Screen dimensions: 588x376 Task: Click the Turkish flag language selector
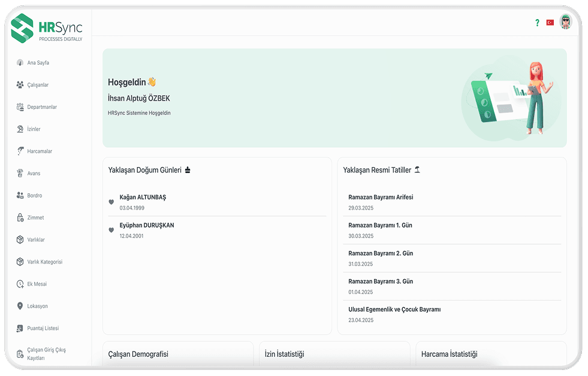[550, 23]
